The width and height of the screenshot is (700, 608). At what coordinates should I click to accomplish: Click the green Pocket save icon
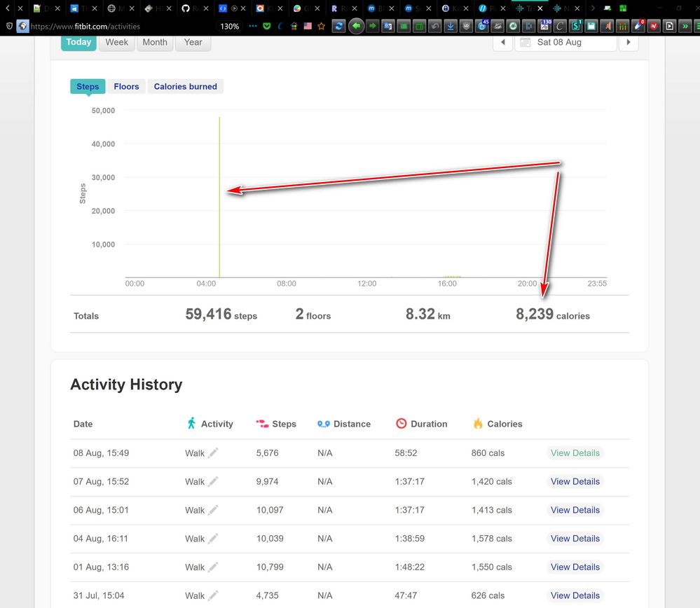click(x=267, y=27)
